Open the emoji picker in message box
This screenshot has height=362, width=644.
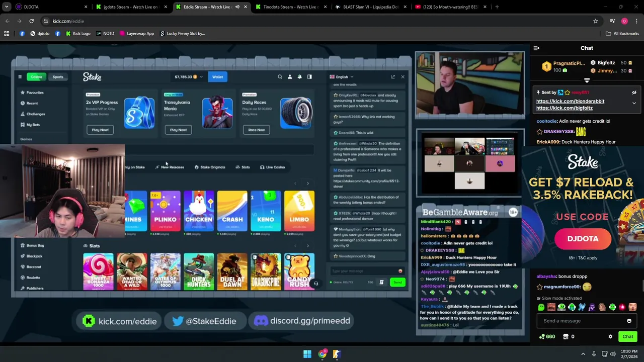pyautogui.click(x=629, y=321)
